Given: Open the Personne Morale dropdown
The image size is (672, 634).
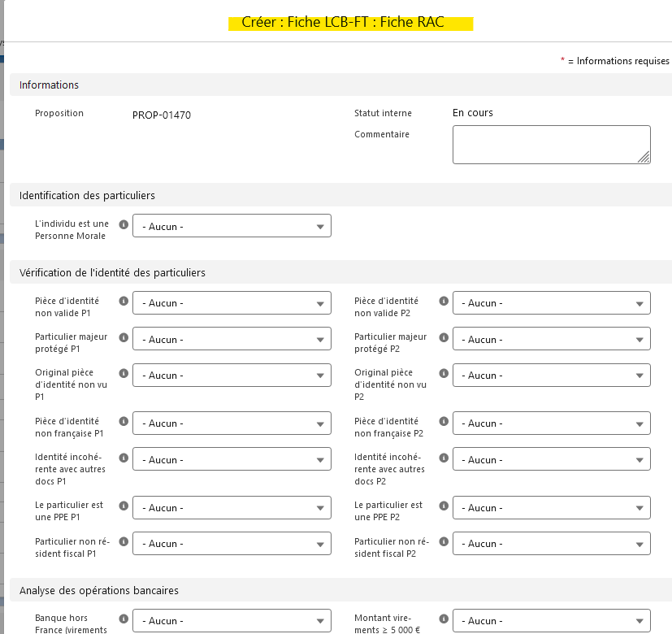Looking at the screenshot, I should pyautogui.click(x=232, y=227).
